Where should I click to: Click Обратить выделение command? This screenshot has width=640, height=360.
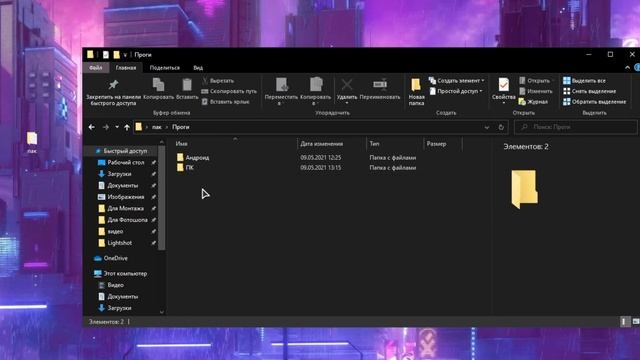(x=594, y=102)
